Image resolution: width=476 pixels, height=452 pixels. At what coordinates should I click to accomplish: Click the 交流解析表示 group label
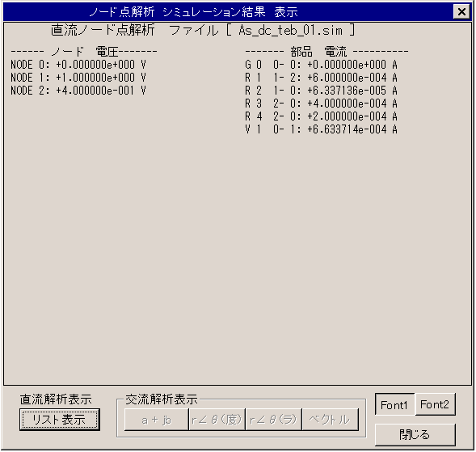[x=162, y=399]
